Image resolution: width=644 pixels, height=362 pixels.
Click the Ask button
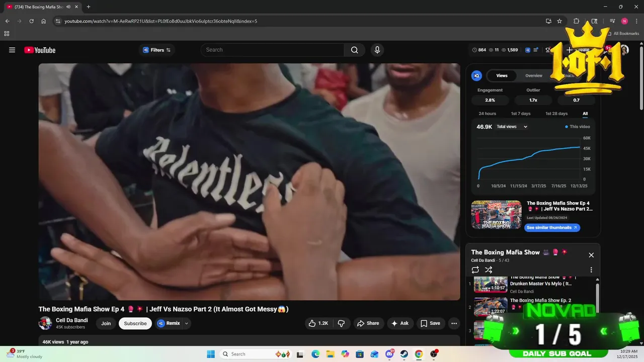[400, 323]
